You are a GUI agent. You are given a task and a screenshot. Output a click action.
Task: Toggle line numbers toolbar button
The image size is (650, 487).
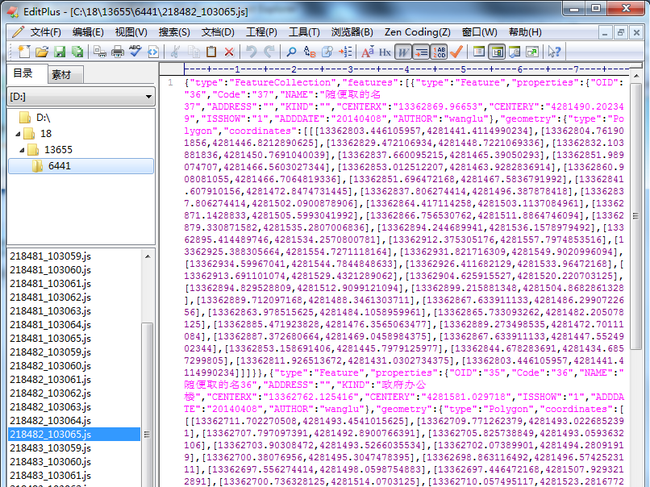pyautogui.click(x=439, y=52)
